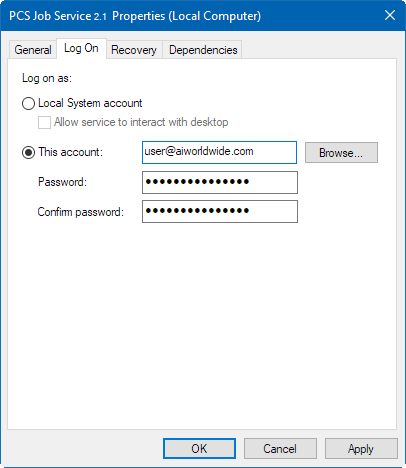Focus the Confirm password input field
Viewport: 406px width, 468px height.
[220, 211]
